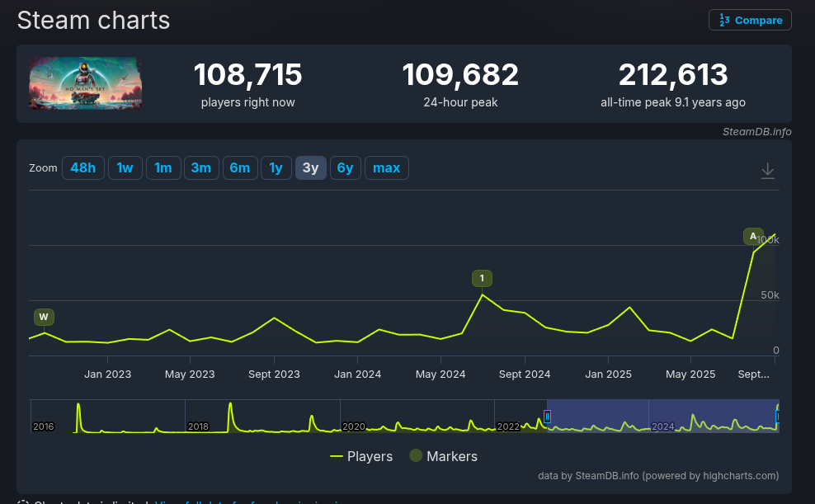Click the 109,682 24-hour peak stat
815x504 pixels.
tap(460, 83)
